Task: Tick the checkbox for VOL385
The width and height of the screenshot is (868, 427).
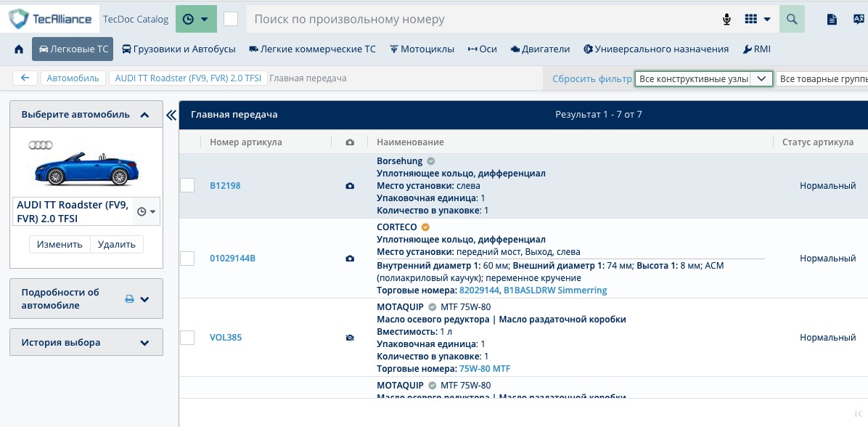Action: 187,338
